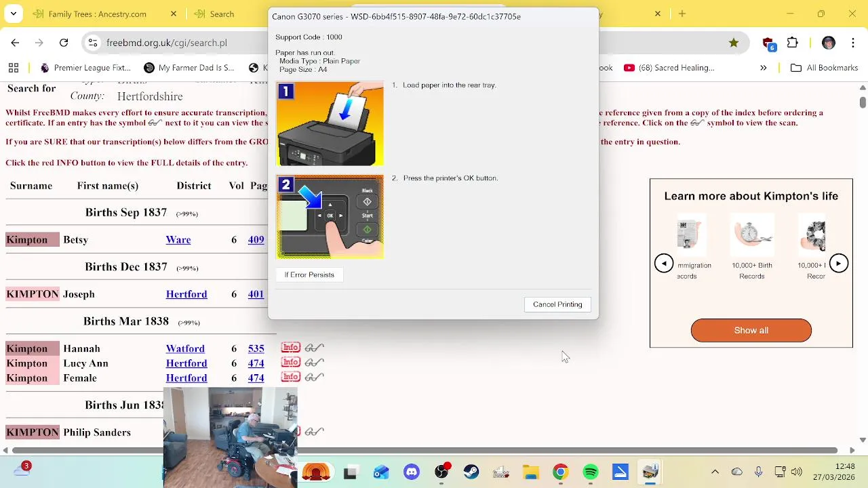
Task: Open OBS Studio from the taskbar
Action: coord(442,472)
